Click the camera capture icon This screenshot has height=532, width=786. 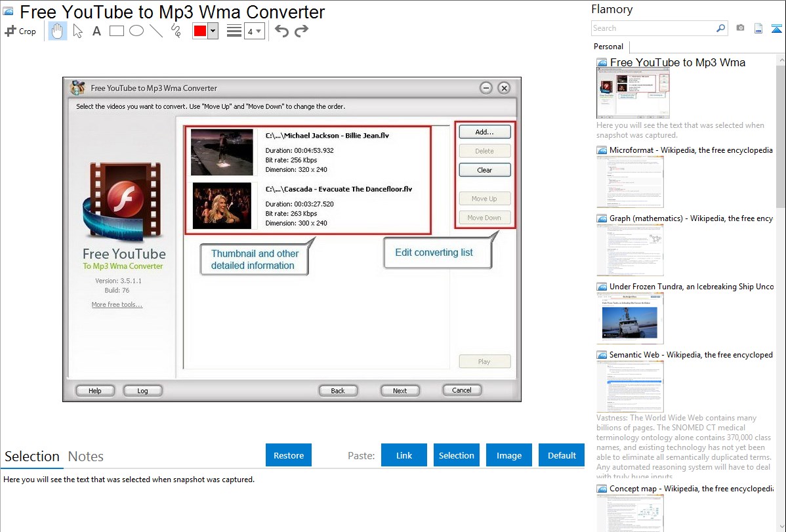[x=740, y=28]
